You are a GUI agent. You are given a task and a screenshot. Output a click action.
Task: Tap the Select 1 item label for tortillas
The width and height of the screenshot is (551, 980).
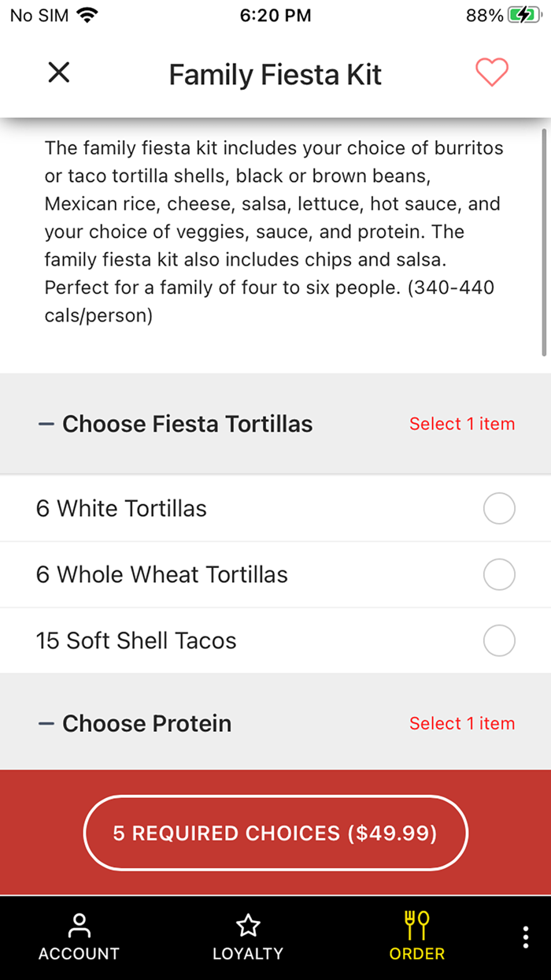462,424
